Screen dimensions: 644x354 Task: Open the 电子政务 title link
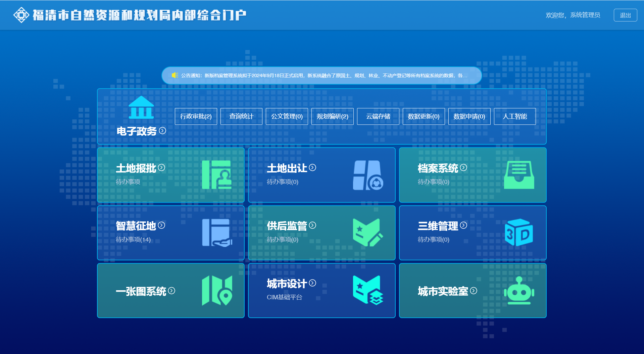(137, 131)
